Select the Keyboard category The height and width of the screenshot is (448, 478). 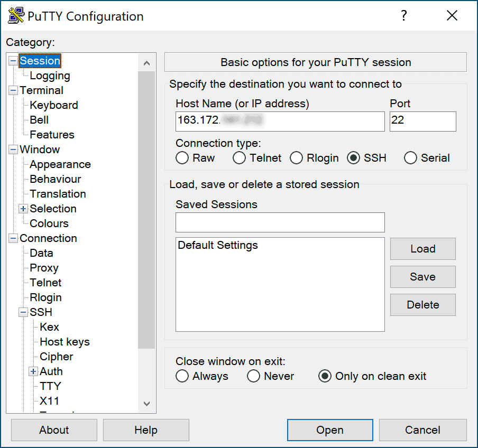53,105
